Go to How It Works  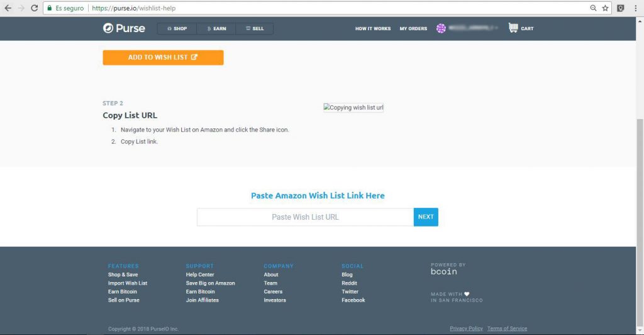pos(373,28)
